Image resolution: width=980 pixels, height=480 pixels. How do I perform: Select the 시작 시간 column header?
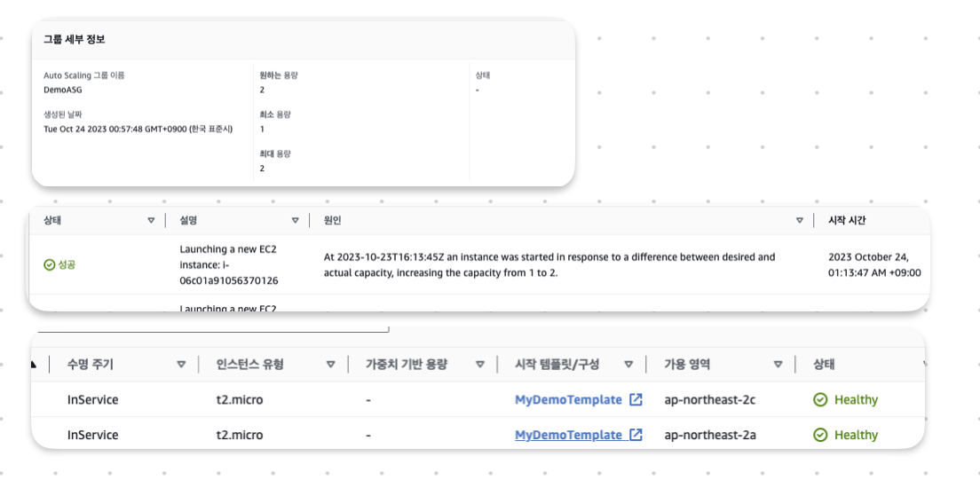[847, 220]
